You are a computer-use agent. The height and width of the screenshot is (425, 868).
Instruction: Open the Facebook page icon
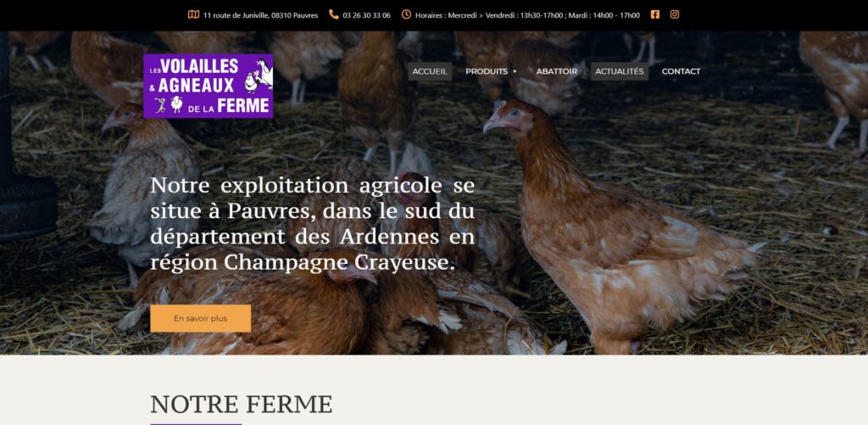(655, 14)
